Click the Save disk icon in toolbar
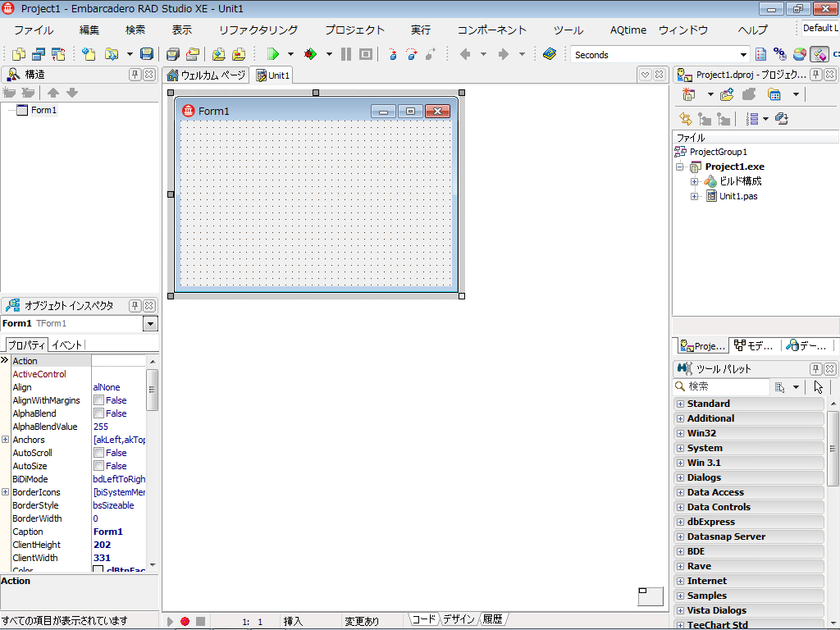 (x=146, y=54)
